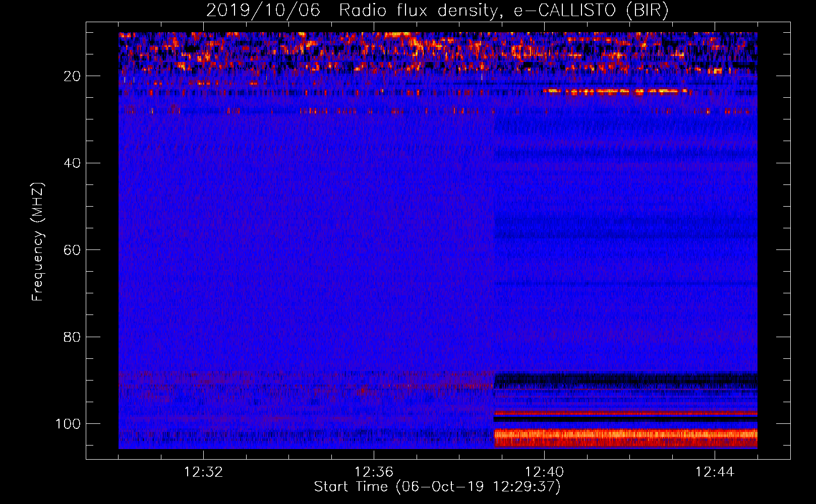Click the '40' frequency tick label

point(72,163)
